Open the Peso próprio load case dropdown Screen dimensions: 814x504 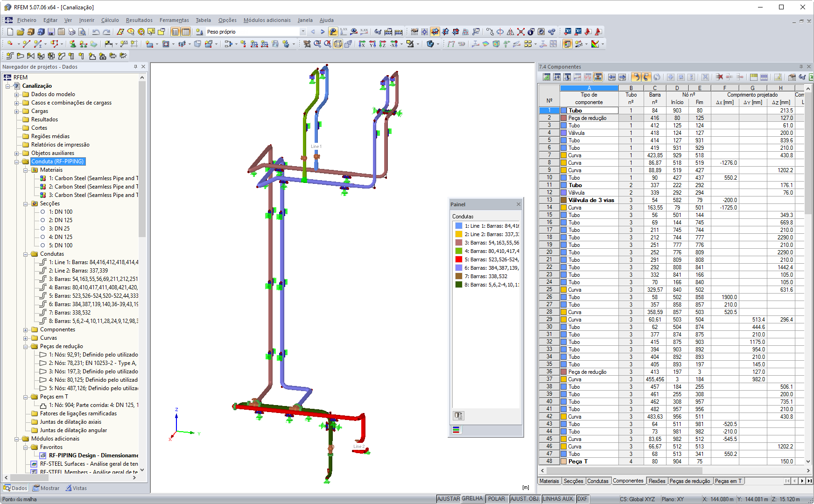pos(303,32)
